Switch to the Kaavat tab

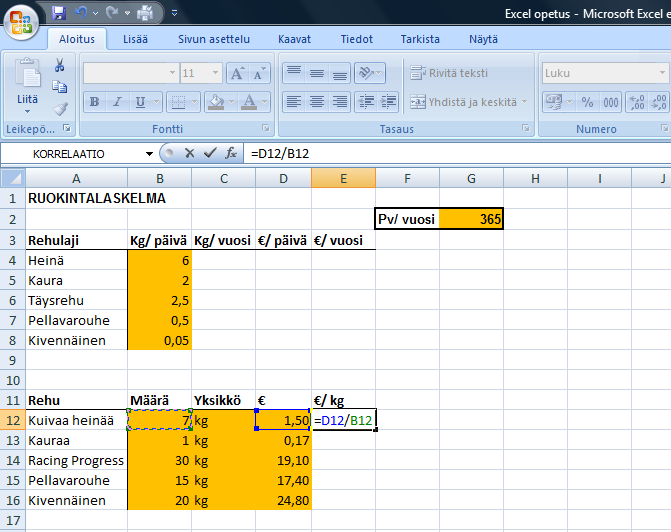(294, 39)
